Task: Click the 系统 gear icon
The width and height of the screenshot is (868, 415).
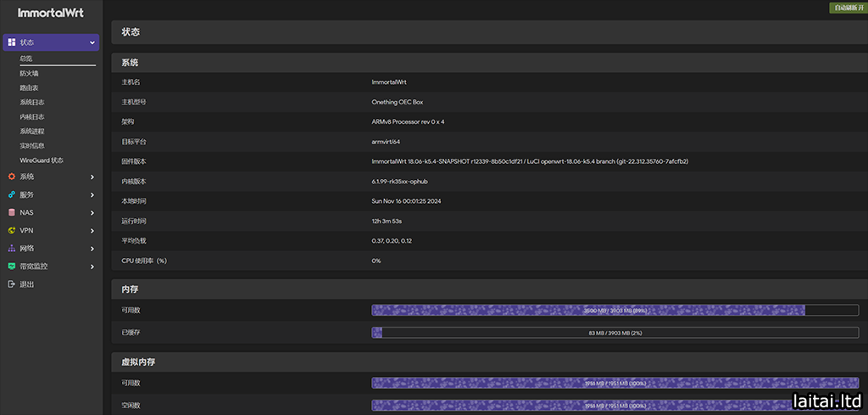Action: [x=12, y=177]
